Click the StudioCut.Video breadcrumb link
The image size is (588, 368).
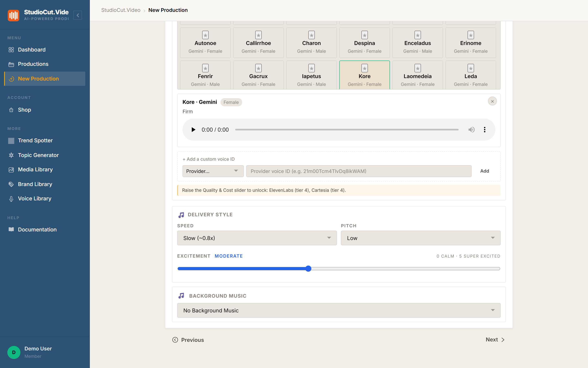point(121,10)
